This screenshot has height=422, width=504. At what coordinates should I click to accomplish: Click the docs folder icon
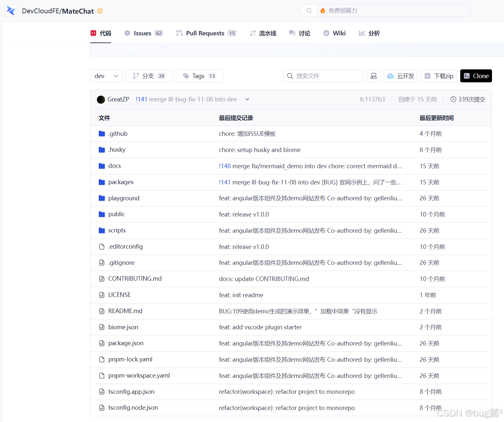(102, 166)
